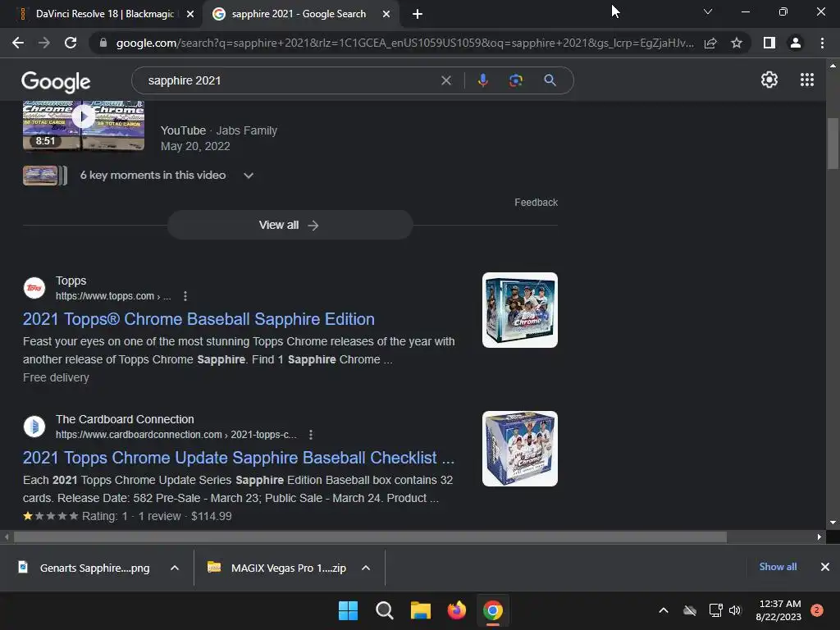View site information lock icon
Viewport: 840px width, 630px height.
click(x=103, y=43)
